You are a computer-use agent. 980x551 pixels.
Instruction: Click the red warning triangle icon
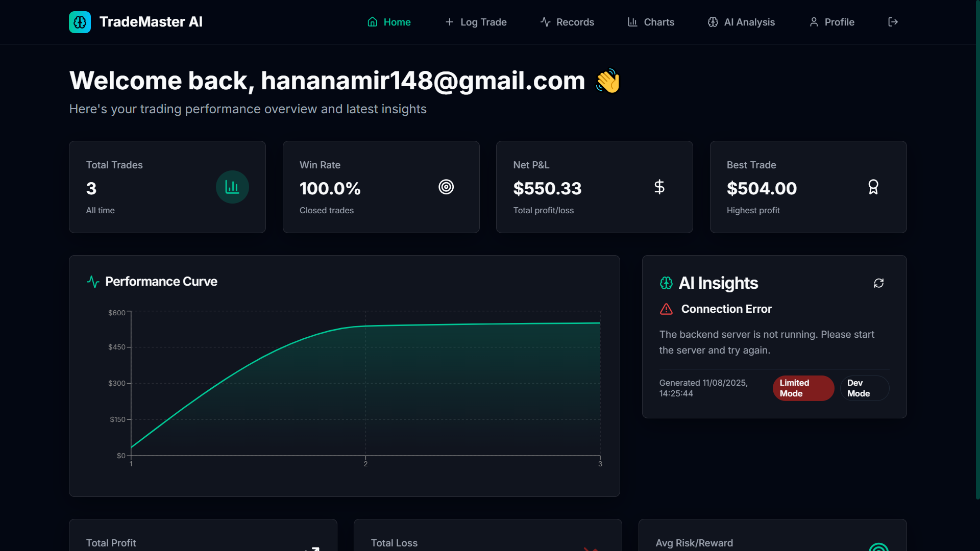[666, 309]
